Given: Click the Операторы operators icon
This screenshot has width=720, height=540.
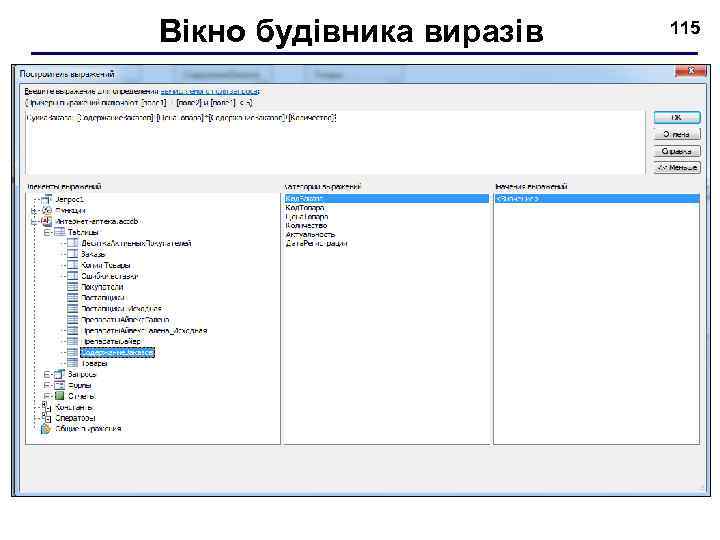Looking at the screenshot, I should 46,418.
